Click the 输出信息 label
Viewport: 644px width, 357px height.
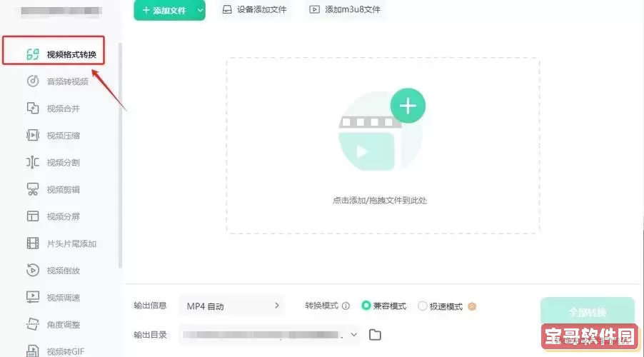tap(150, 306)
